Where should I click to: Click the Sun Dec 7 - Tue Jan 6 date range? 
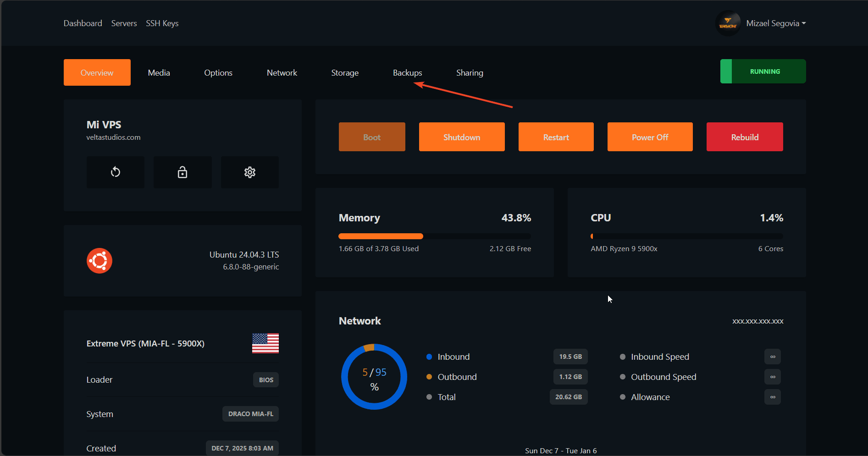(x=561, y=451)
